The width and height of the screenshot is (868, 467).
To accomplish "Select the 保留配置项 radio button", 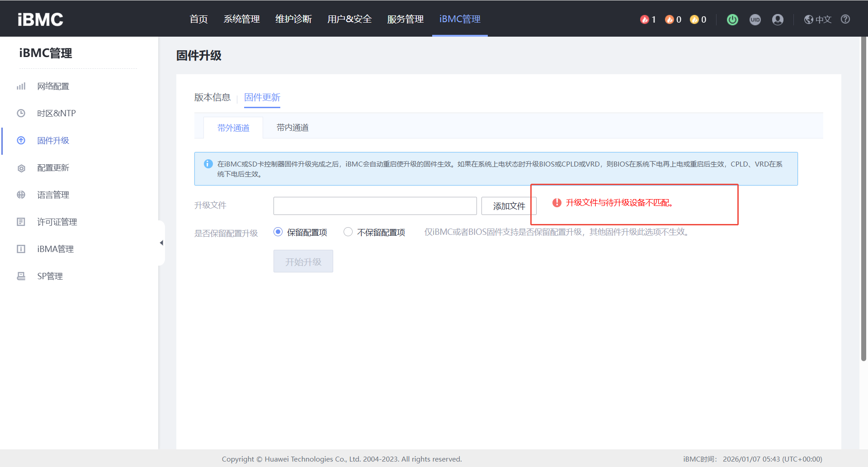I will pos(278,232).
